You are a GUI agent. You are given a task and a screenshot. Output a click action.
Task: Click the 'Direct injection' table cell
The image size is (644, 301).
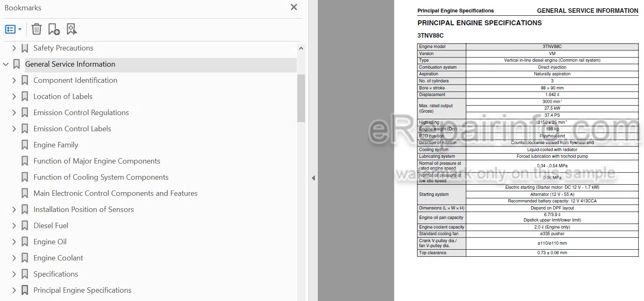[x=552, y=67]
